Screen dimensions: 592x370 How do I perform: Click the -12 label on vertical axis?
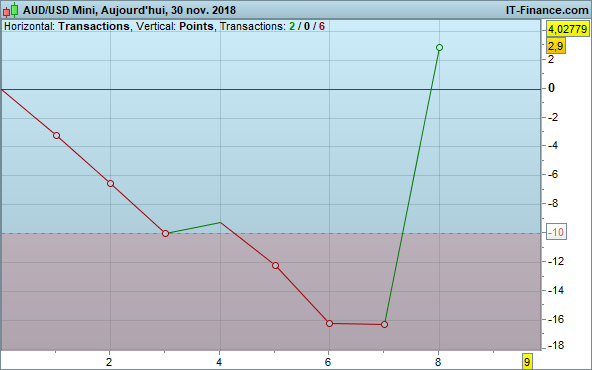pyautogui.click(x=556, y=261)
